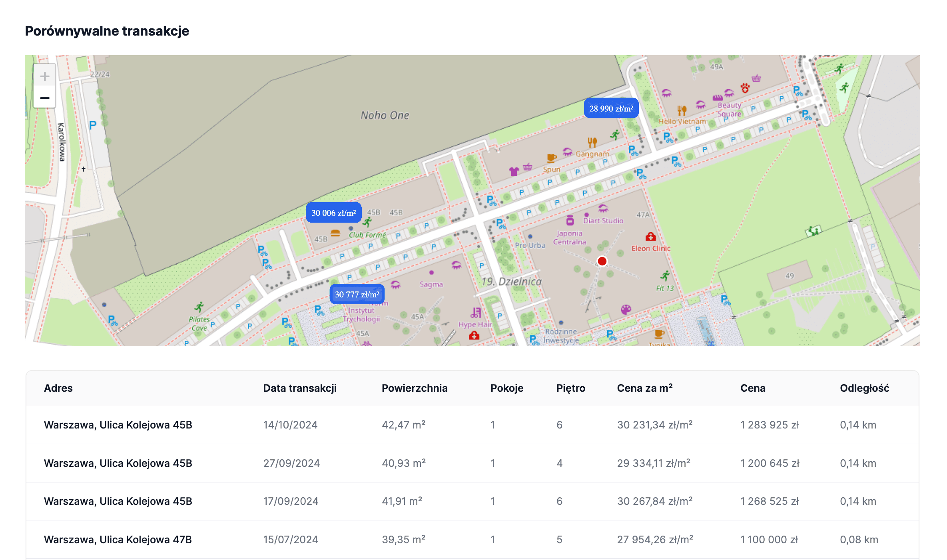Screen dimensions: 947x560
Task: Click the 30 006 zł/m² price marker
Action: [333, 213]
